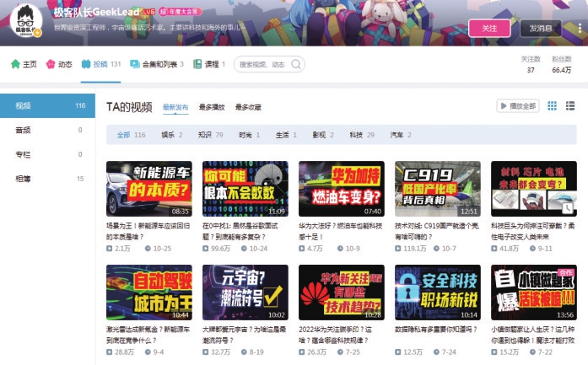This screenshot has height=365, width=588.
Task: Open the 动态 tab
Action: tap(59, 64)
